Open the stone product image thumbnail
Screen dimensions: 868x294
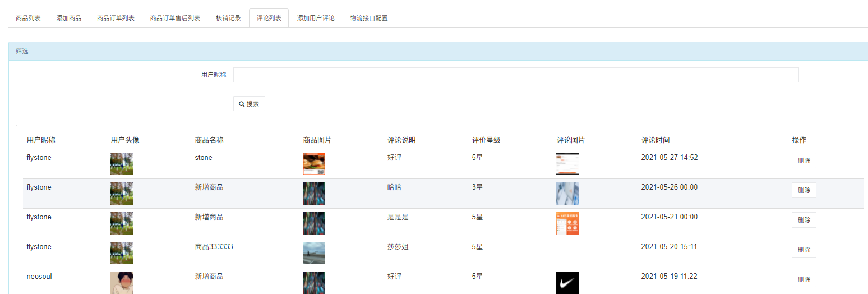click(313, 164)
